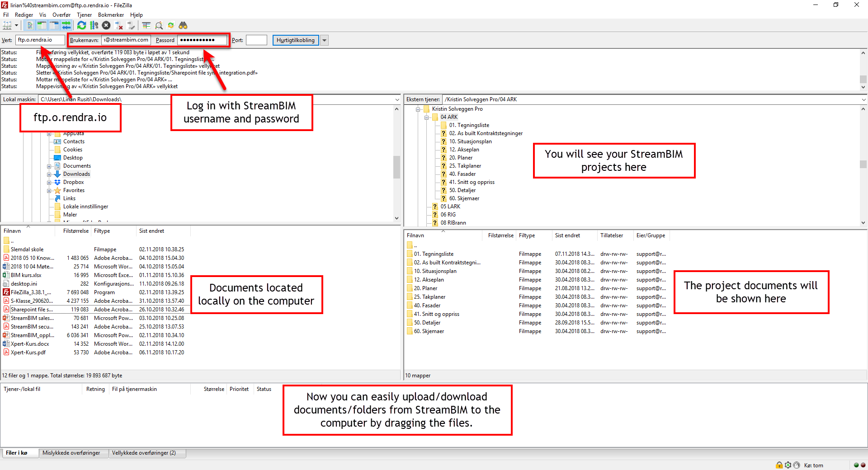Toggle synchronized browsing
This screenshot has height=470, width=868.
[x=171, y=25]
